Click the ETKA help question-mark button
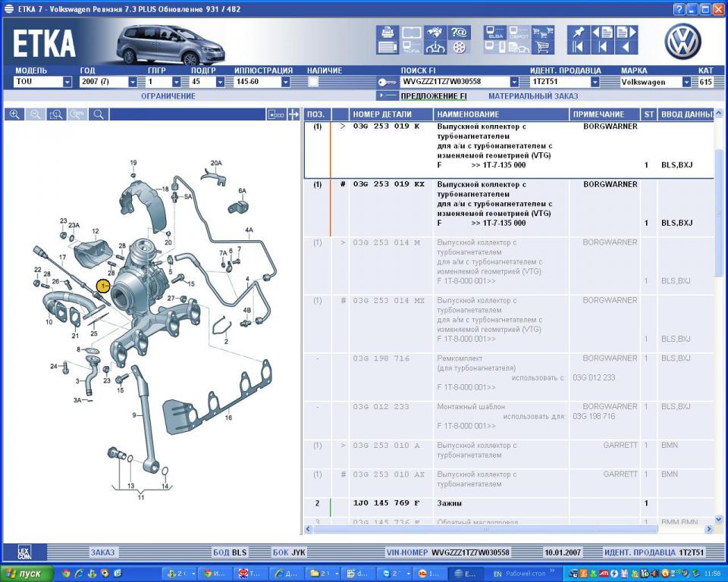Screen dimensions: 728x582 [679, 9]
